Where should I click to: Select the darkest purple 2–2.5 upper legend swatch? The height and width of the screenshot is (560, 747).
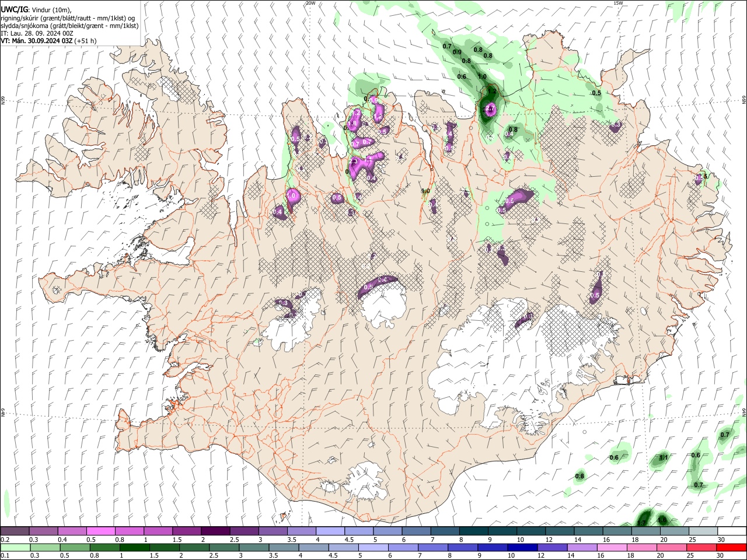coord(215,531)
